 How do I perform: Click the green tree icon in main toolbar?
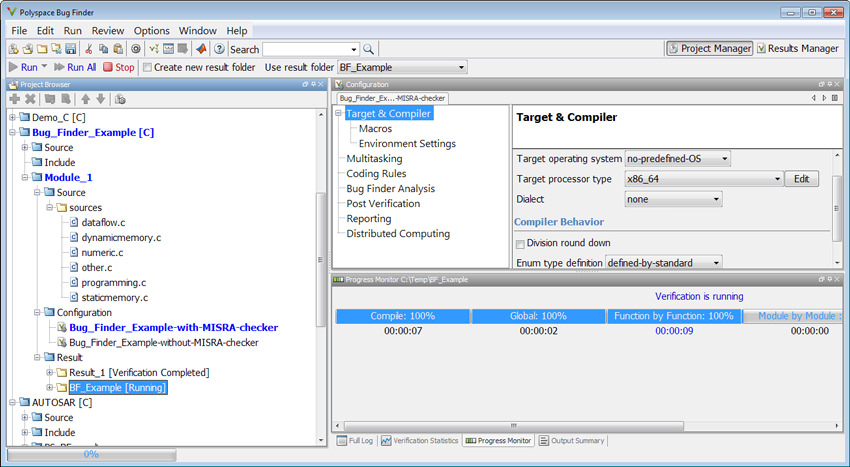pyautogui.click(x=154, y=49)
